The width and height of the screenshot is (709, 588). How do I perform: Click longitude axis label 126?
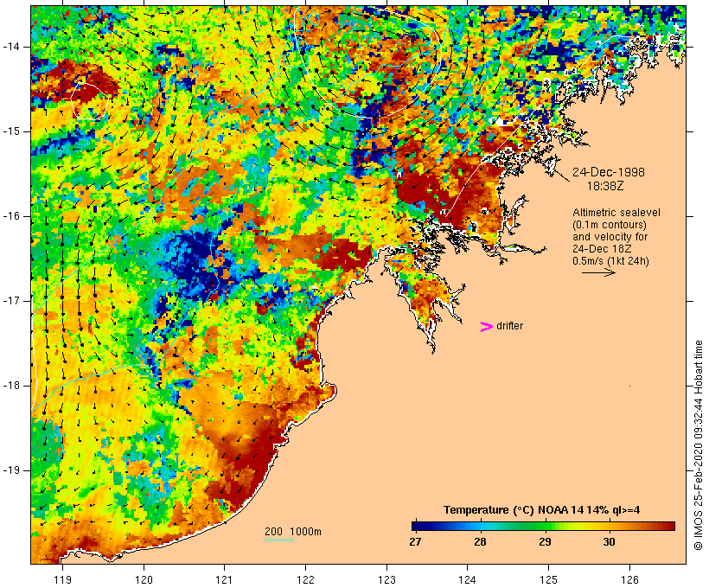tap(629, 579)
